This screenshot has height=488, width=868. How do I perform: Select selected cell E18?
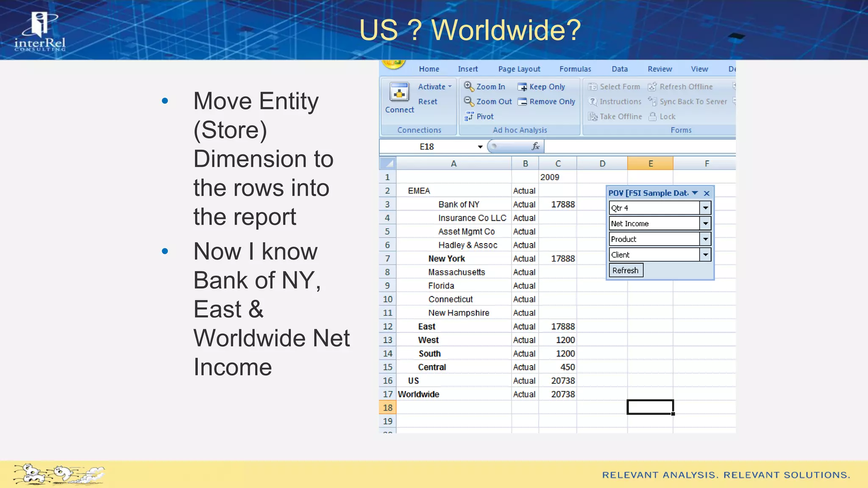[650, 407]
